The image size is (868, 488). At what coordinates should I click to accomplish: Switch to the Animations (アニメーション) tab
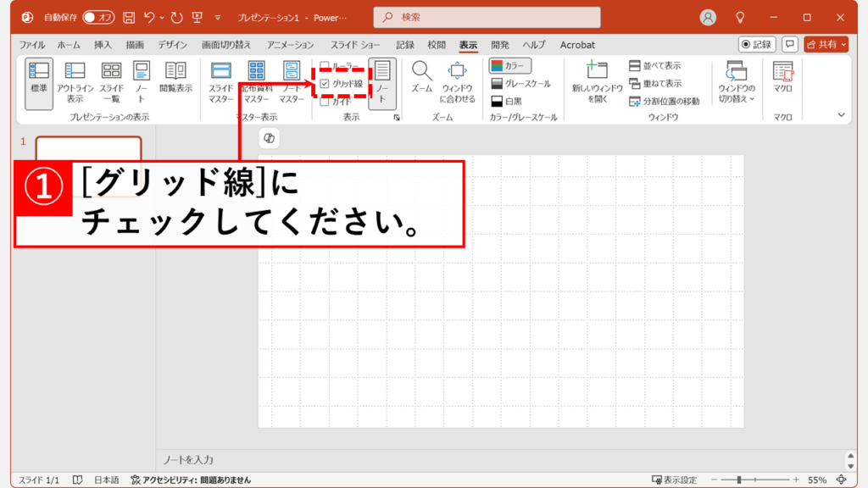coord(290,45)
